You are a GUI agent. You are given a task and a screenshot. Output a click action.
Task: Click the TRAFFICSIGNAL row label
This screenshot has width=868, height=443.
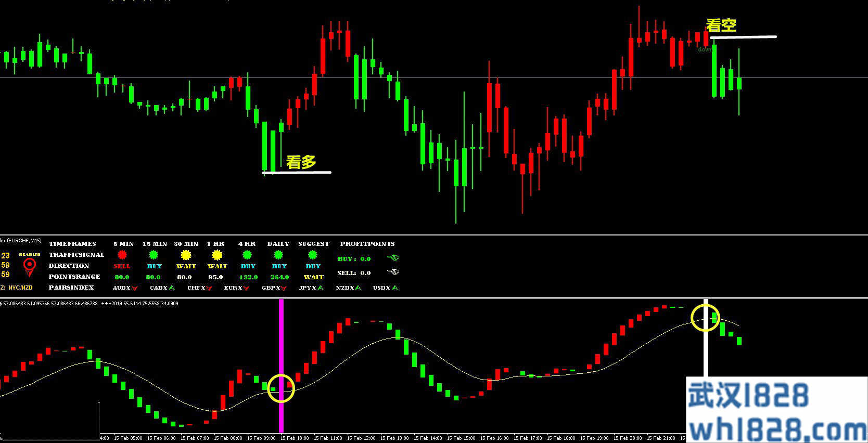click(76, 255)
